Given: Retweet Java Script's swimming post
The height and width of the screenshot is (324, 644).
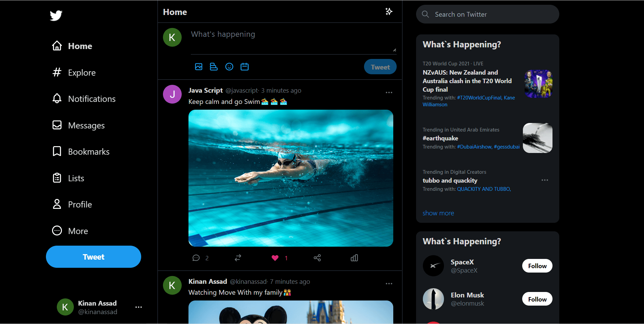Looking at the screenshot, I should tap(238, 258).
